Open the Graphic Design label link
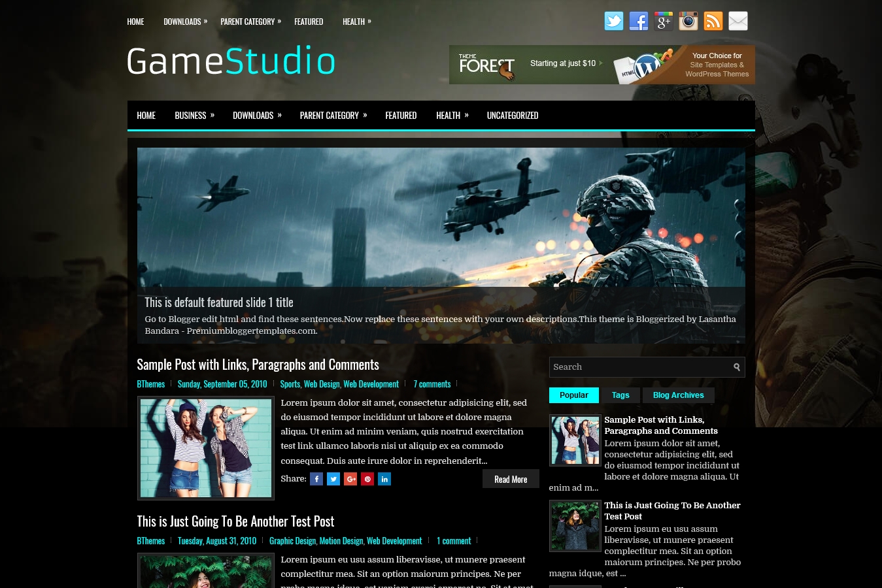 [292, 541]
